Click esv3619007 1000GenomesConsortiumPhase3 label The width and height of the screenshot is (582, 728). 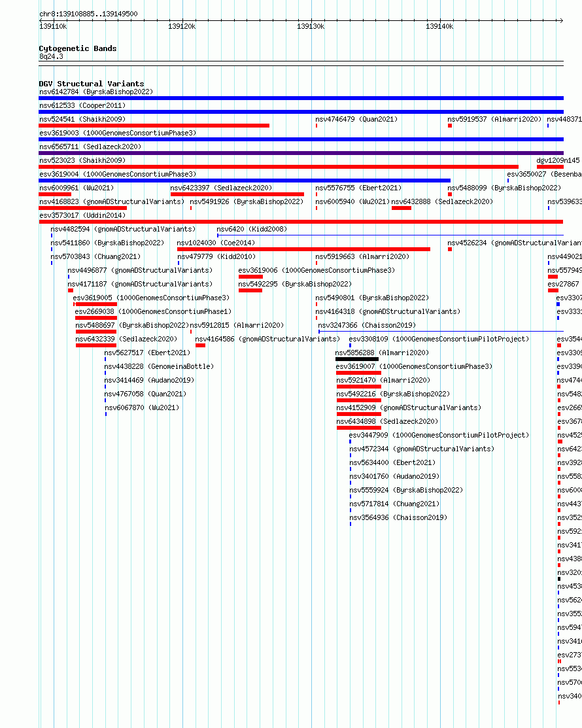point(415,367)
